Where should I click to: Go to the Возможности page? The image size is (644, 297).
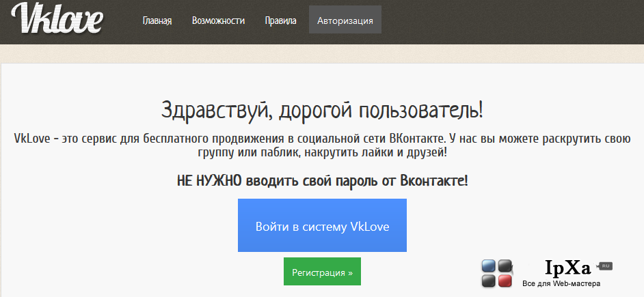coord(218,20)
